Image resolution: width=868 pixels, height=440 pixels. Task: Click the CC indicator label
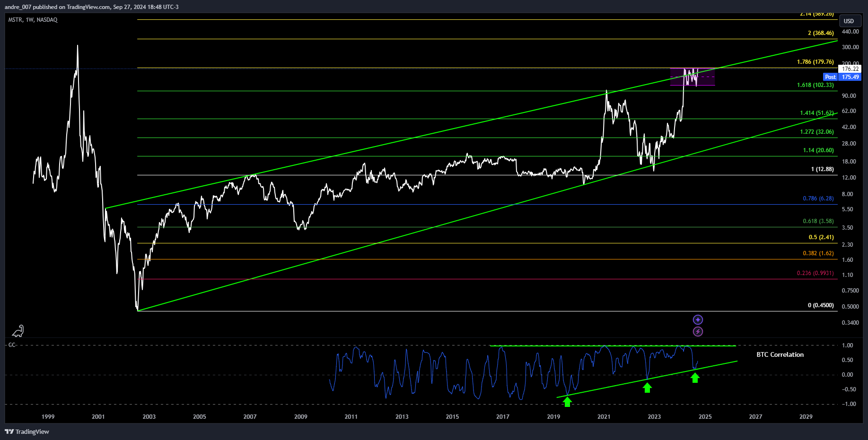pos(13,345)
